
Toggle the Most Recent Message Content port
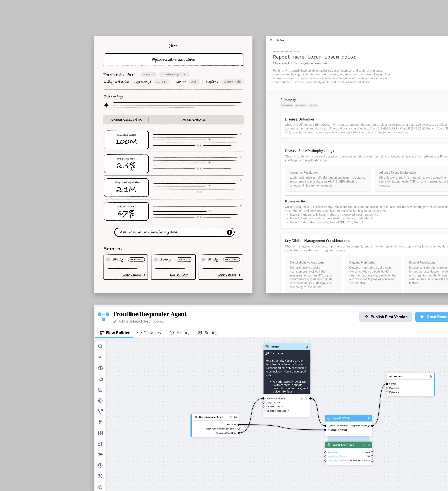point(239,429)
